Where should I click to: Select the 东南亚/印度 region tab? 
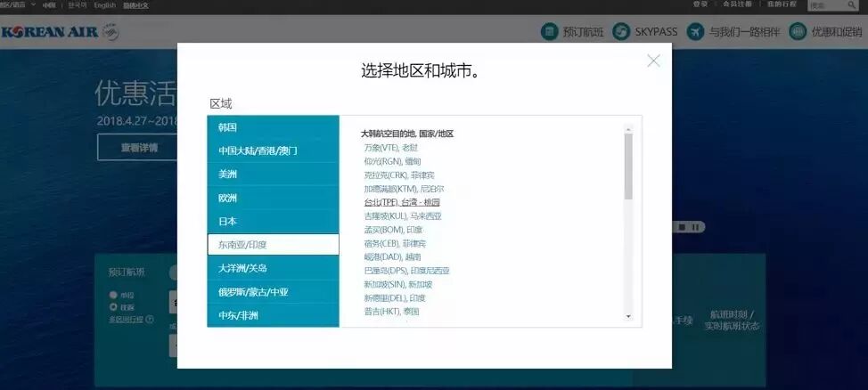(273, 245)
